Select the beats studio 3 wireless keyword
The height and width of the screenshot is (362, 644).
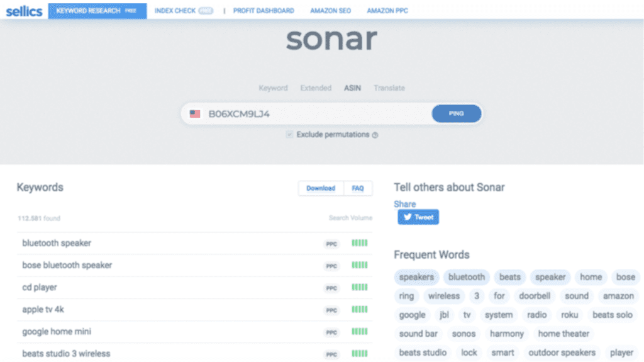(66, 354)
